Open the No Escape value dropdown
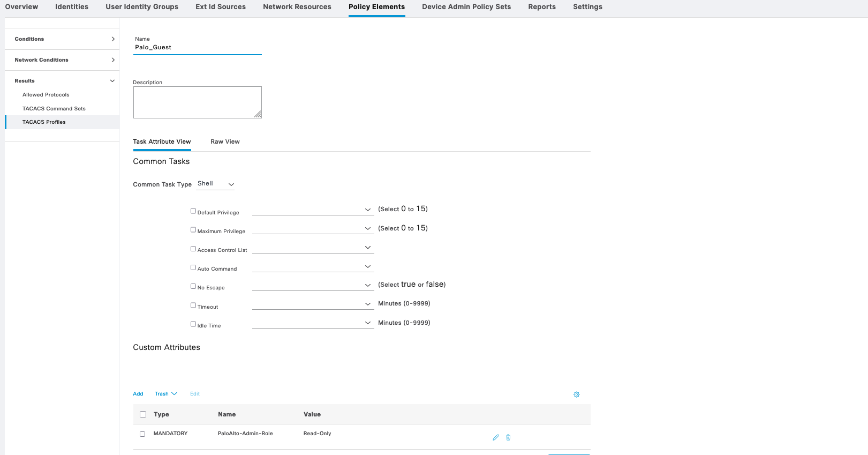868x455 pixels. [x=313, y=285]
